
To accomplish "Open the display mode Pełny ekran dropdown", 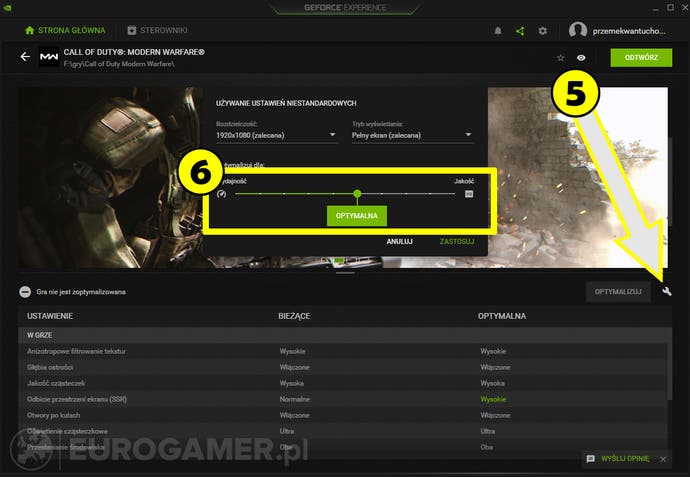I will (x=412, y=135).
